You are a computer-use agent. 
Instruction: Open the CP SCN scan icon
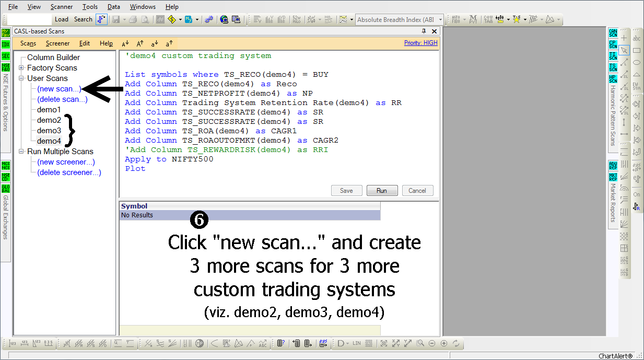click(613, 44)
